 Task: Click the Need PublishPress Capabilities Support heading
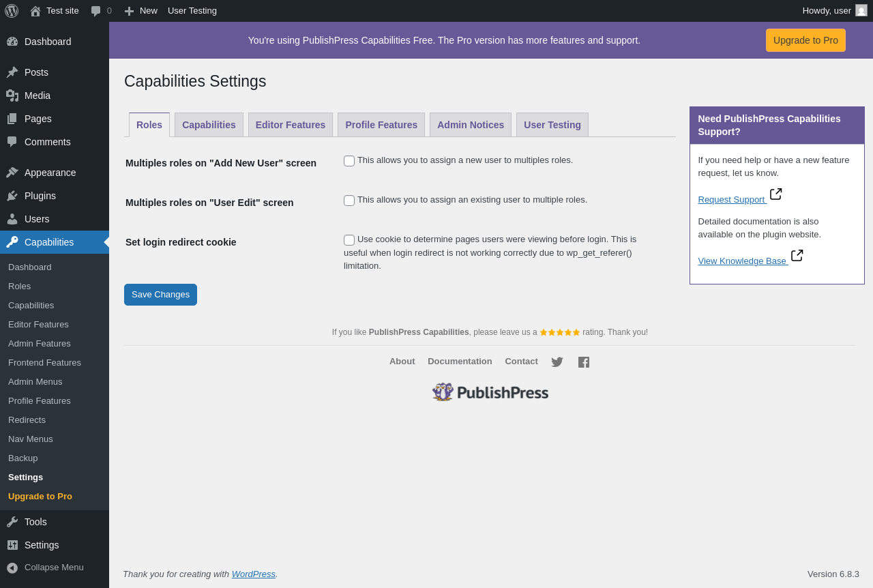pos(777,126)
